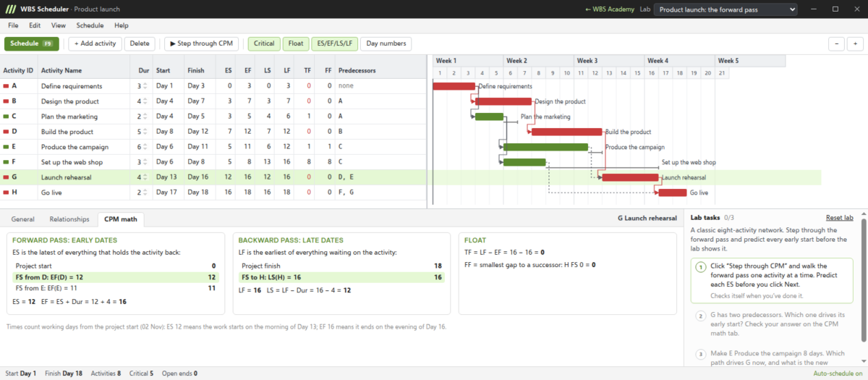Click the green marker beside activity E
Screen dimensions: 868x380
7,147
